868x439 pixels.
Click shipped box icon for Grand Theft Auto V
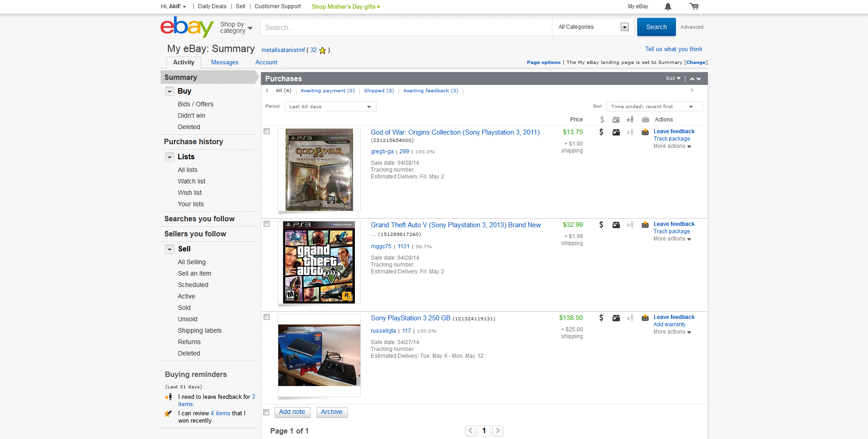pos(616,225)
